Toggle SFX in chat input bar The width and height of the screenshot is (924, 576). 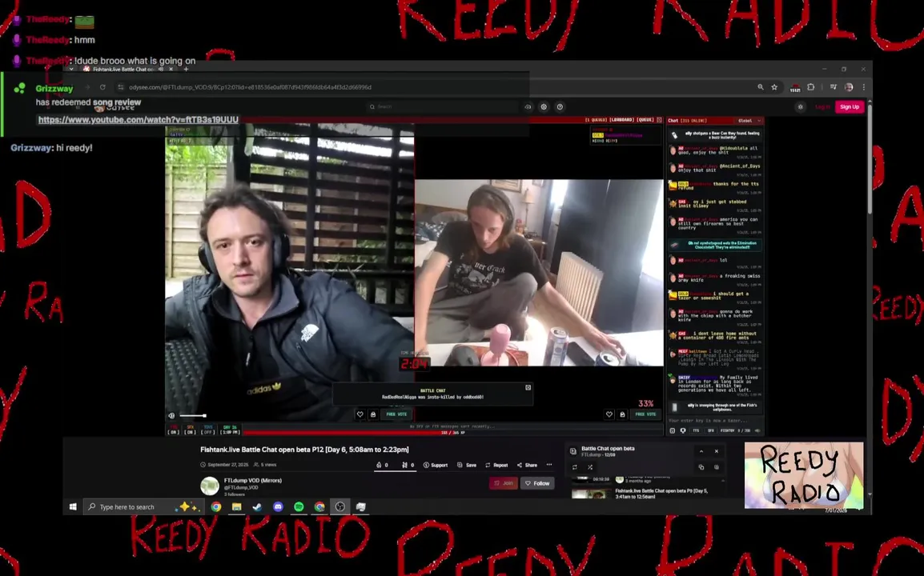(711, 430)
